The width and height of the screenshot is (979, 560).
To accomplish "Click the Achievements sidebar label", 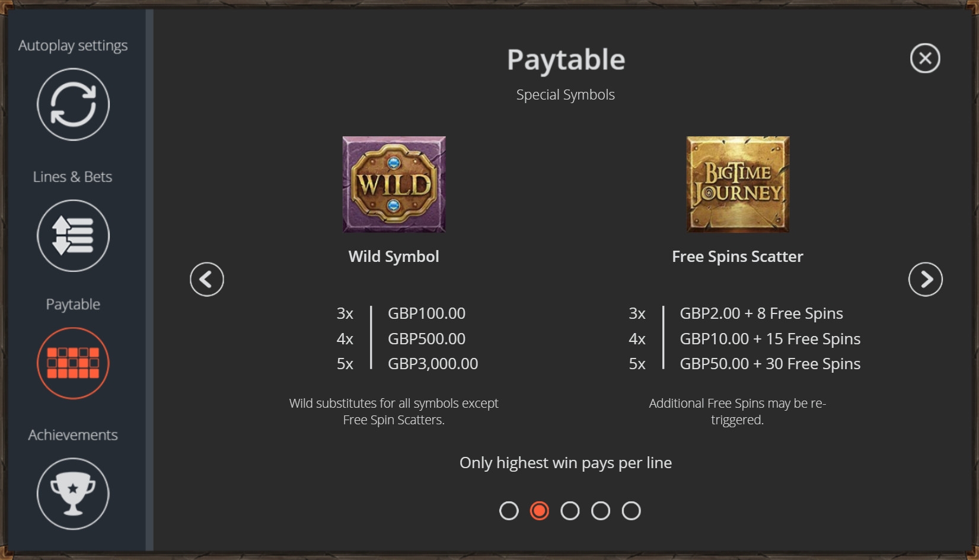I will pyautogui.click(x=73, y=435).
